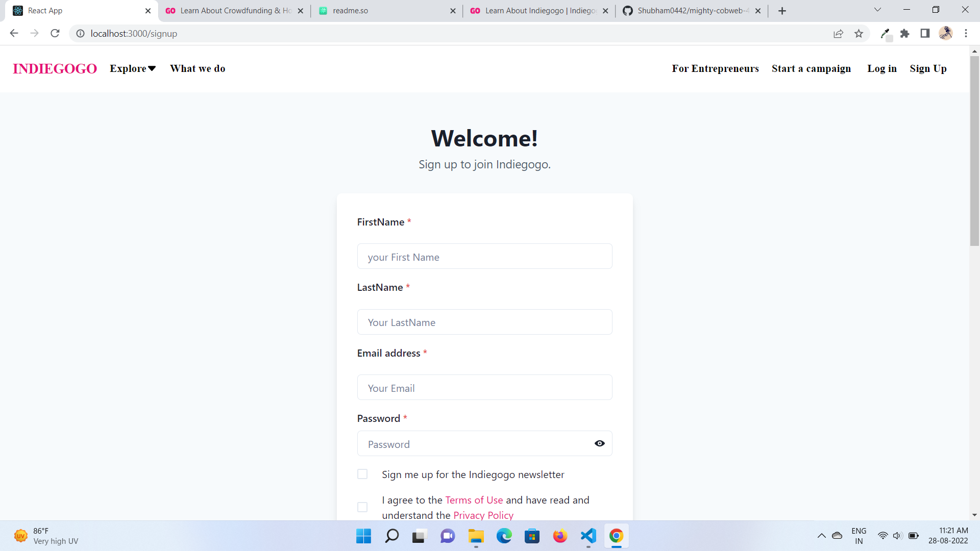This screenshot has height=551, width=980.
Task: Focus the Password input field
Action: [x=484, y=443]
